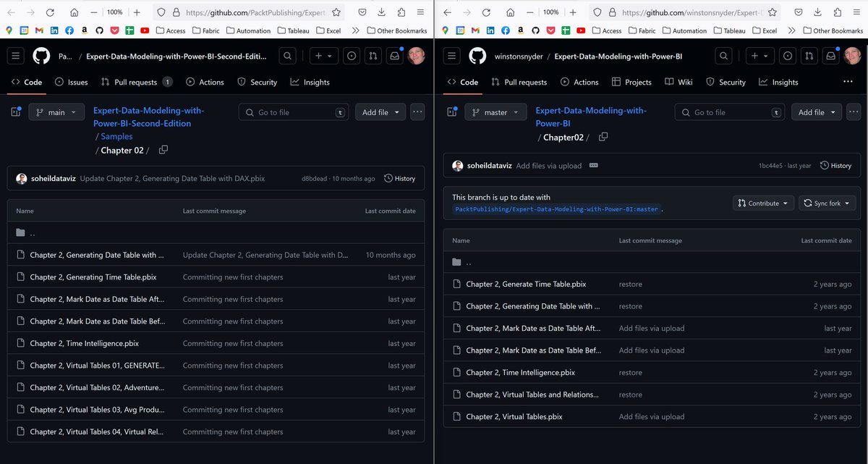
Task: Open Pull requests tab on PacktPublishing repo
Action: pyautogui.click(x=137, y=82)
